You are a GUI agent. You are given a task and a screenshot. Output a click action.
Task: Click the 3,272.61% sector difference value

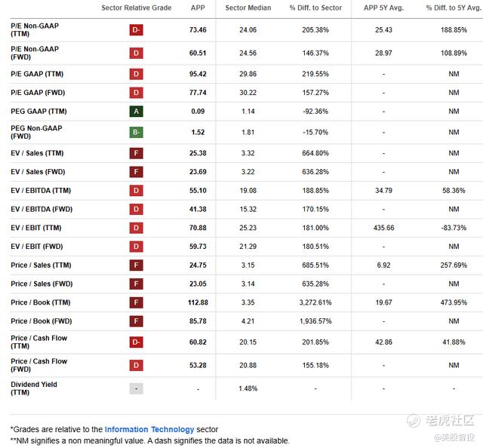pyautogui.click(x=315, y=302)
